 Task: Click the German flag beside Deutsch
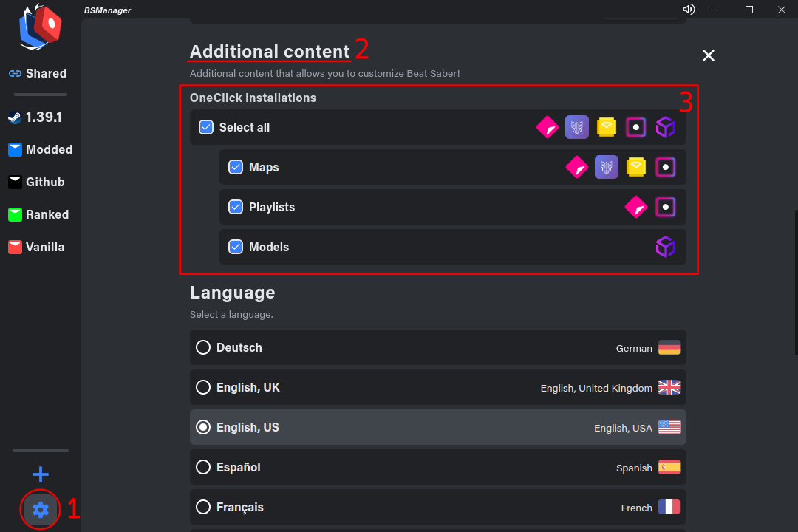669,347
